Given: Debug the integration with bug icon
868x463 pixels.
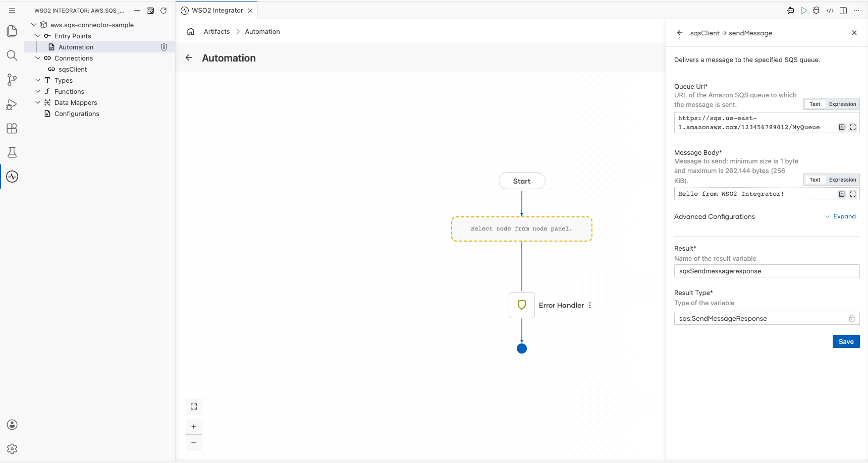Looking at the screenshot, I should [817, 11].
